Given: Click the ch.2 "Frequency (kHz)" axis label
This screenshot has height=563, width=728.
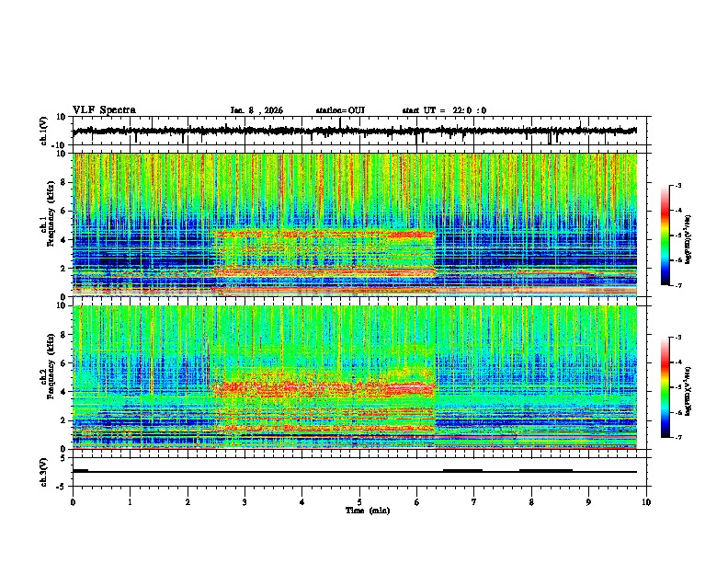Looking at the screenshot, I should [50, 365].
